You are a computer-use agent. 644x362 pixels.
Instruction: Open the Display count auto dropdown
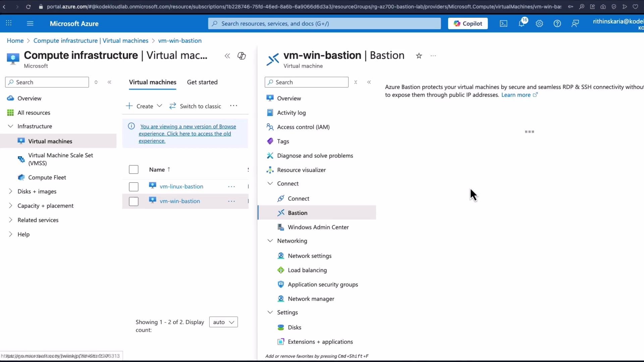click(x=223, y=322)
